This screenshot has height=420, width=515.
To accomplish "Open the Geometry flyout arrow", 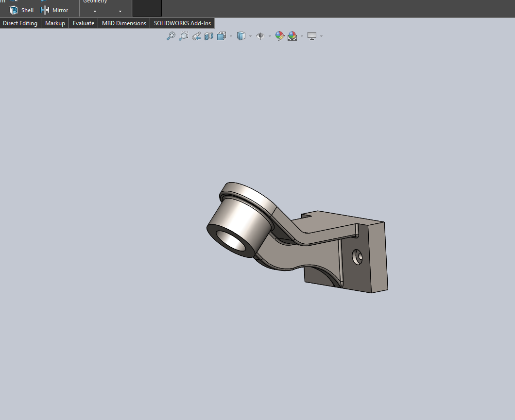I will coord(95,11).
